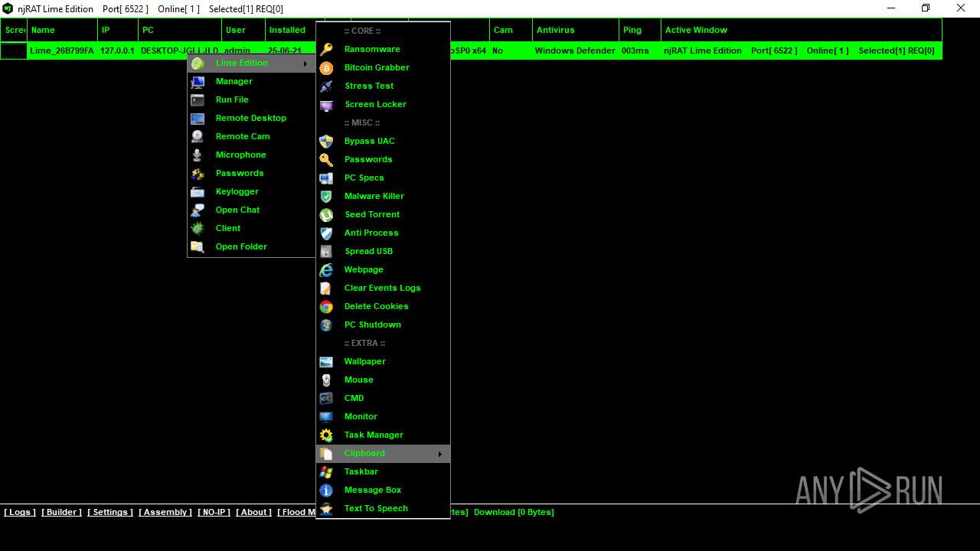Click the Clear Events Logs icon

[x=326, y=288]
